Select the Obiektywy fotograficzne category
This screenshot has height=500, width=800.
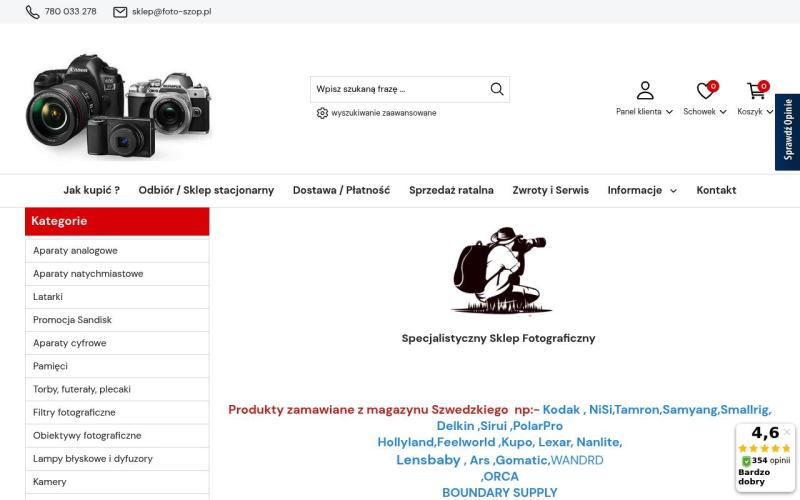(x=87, y=436)
